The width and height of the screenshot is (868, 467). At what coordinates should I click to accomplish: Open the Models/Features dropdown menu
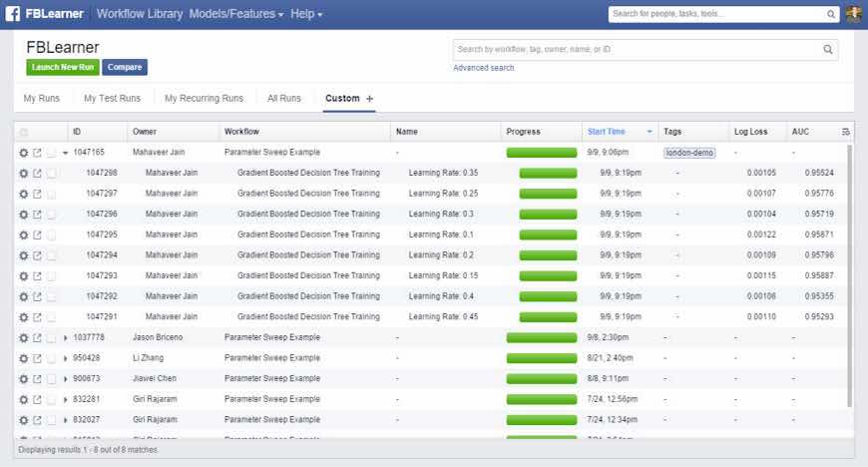tap(236, 14)
